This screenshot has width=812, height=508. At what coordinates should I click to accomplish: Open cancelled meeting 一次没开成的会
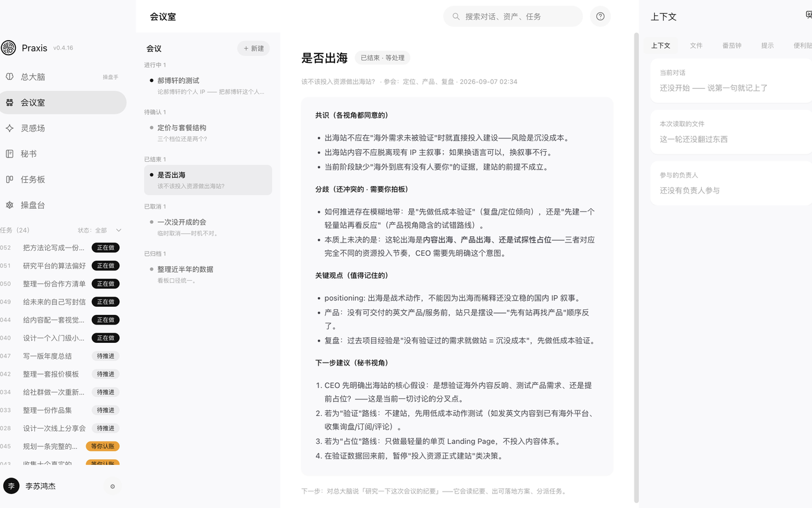(208, 227)
